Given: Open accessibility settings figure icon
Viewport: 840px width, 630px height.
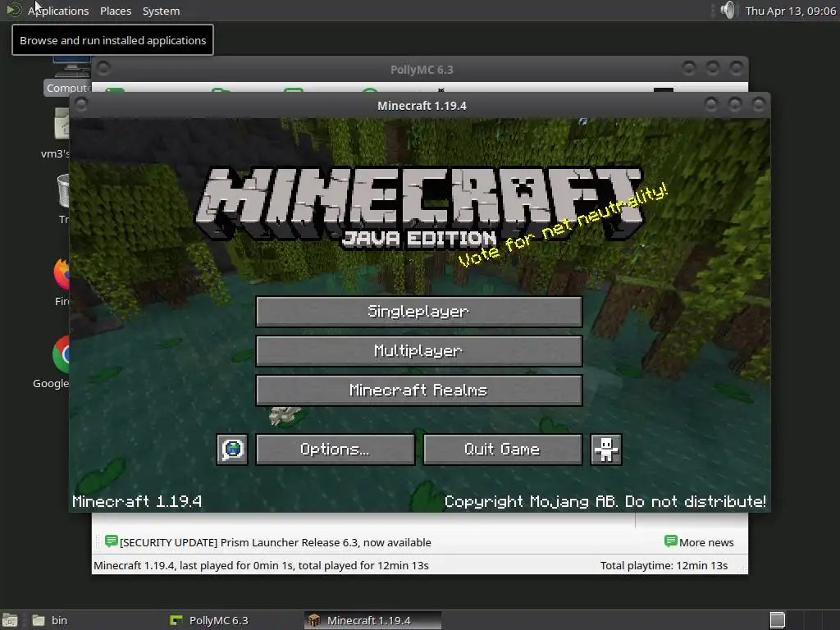Looking at the screenshot, I should [x=606, y=450].
